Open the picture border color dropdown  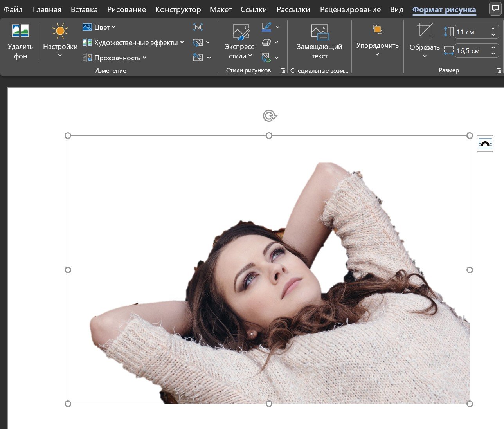(277, 27)
